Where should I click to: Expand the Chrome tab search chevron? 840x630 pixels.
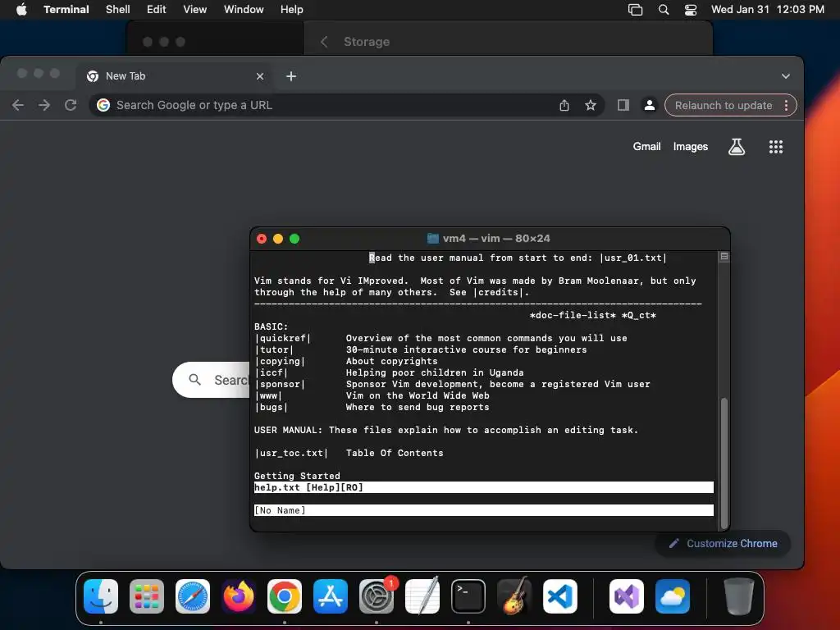point(785,76)
